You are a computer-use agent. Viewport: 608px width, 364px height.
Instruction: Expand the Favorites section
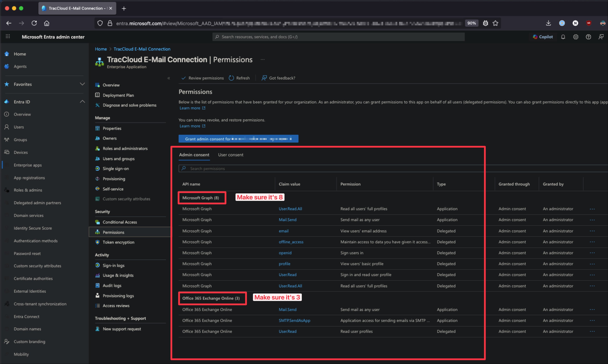click(82, 84)
